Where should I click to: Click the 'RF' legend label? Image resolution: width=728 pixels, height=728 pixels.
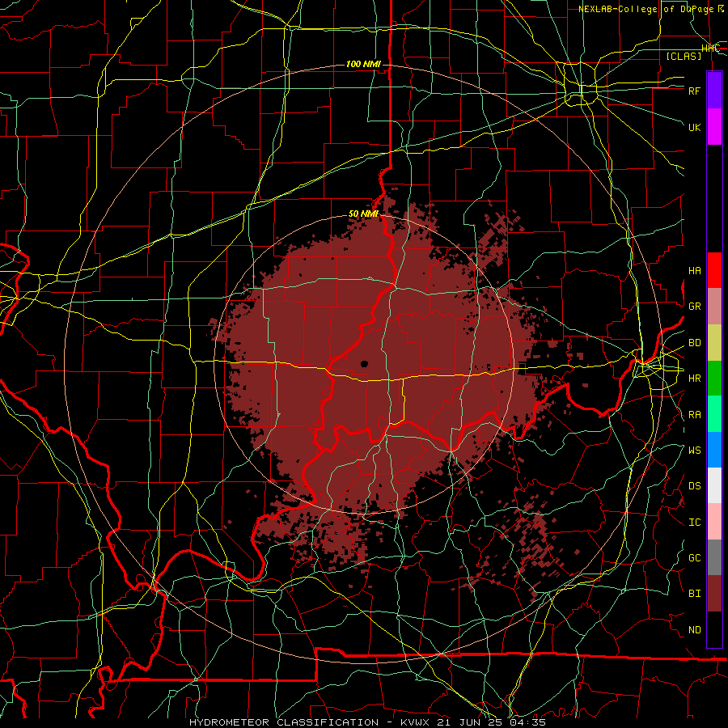click(694, 91)
